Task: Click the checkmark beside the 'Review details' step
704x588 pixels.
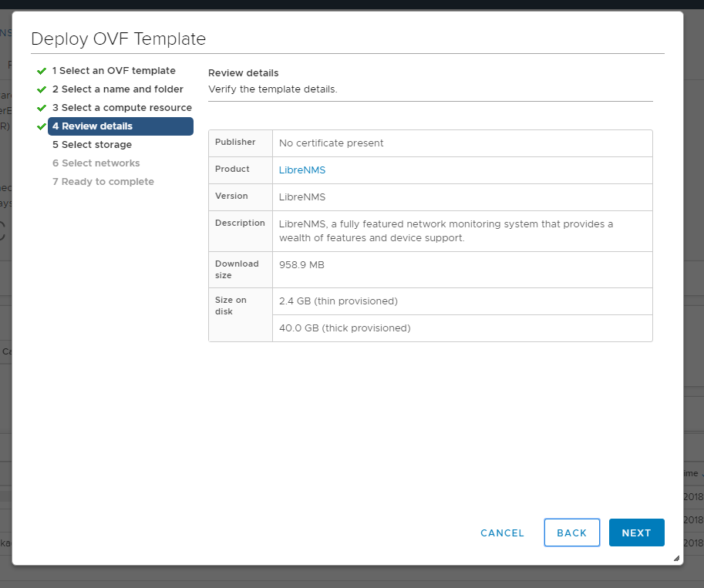Action: pos(42,126)
